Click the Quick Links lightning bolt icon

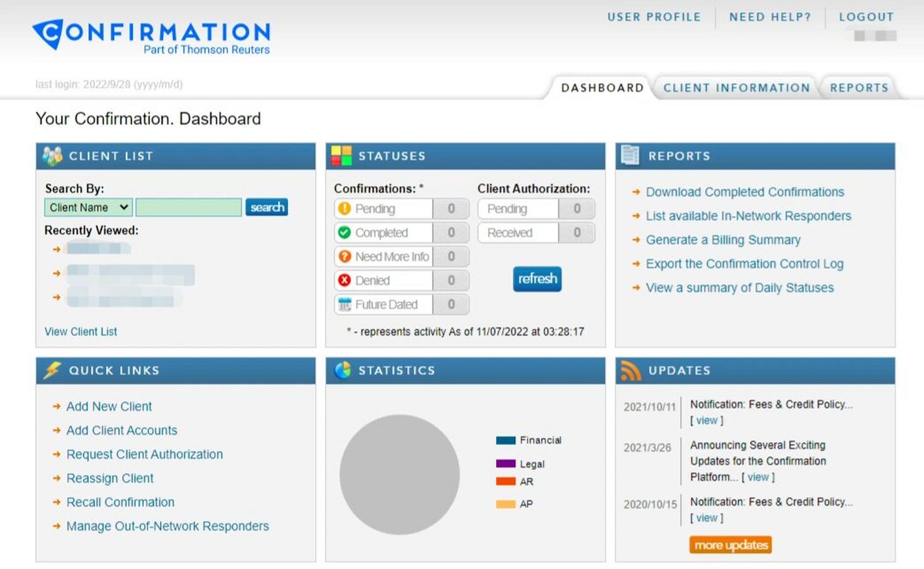pos(52,370)
